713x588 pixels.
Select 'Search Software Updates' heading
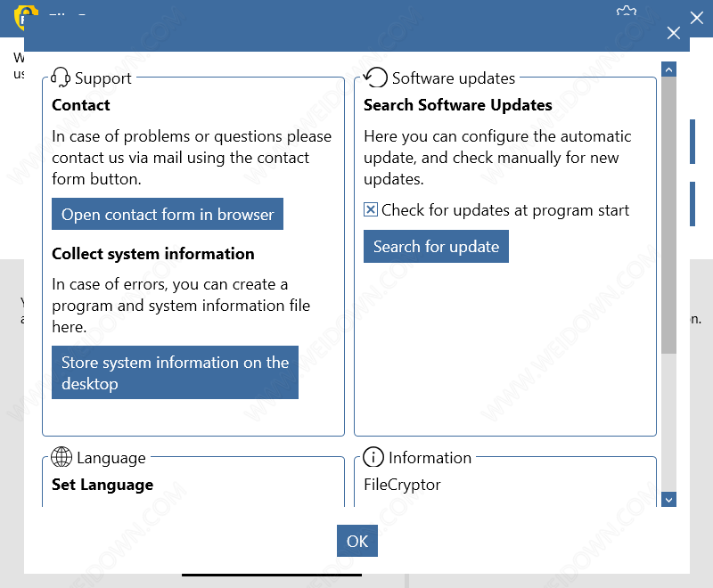coord(458,105)
